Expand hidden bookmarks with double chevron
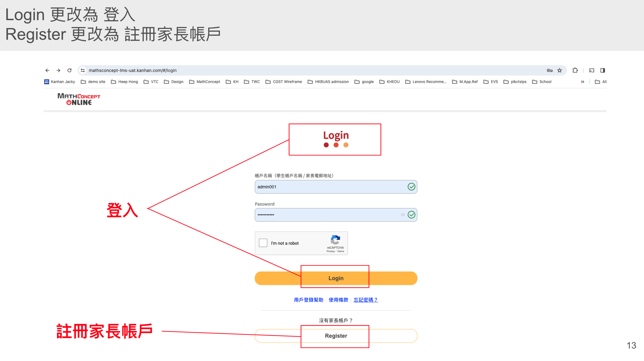The width and height of the screenshot is (644, 361). (582, 82)
